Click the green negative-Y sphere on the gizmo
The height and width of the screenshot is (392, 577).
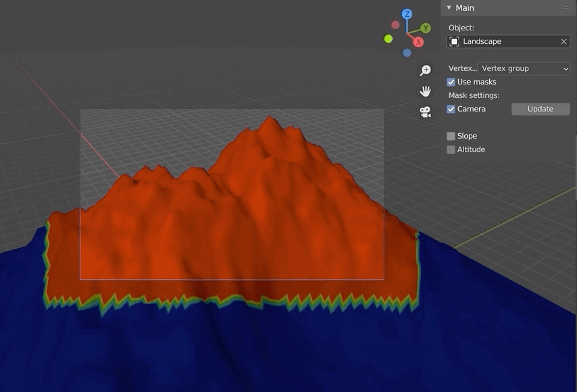[388, 37]
